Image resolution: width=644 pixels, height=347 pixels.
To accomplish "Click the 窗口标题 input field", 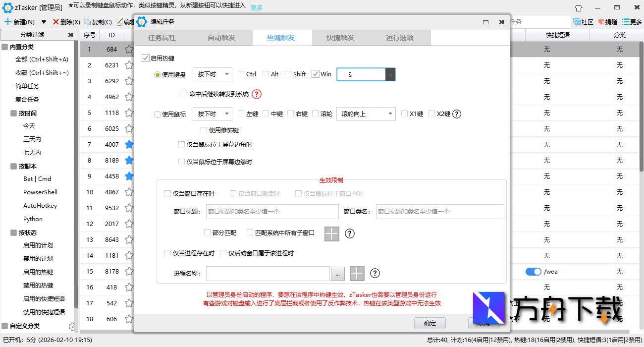I will (x=272, y=212).
